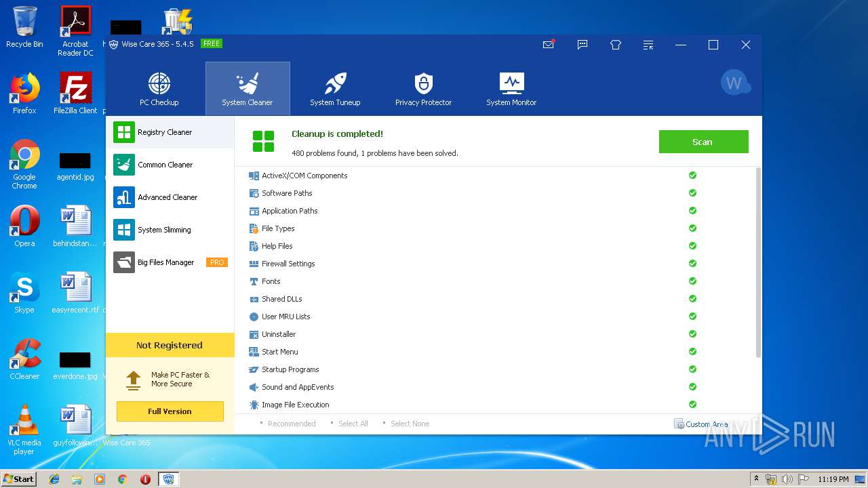
Task: Open Internet Explorer from taskbar
Action: pos(54,479)
